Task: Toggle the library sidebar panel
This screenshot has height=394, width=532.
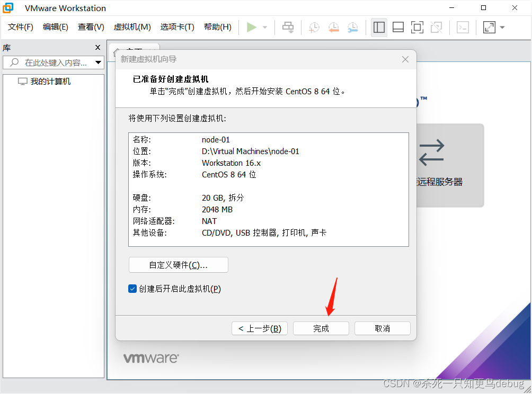Action: point(379,27)
